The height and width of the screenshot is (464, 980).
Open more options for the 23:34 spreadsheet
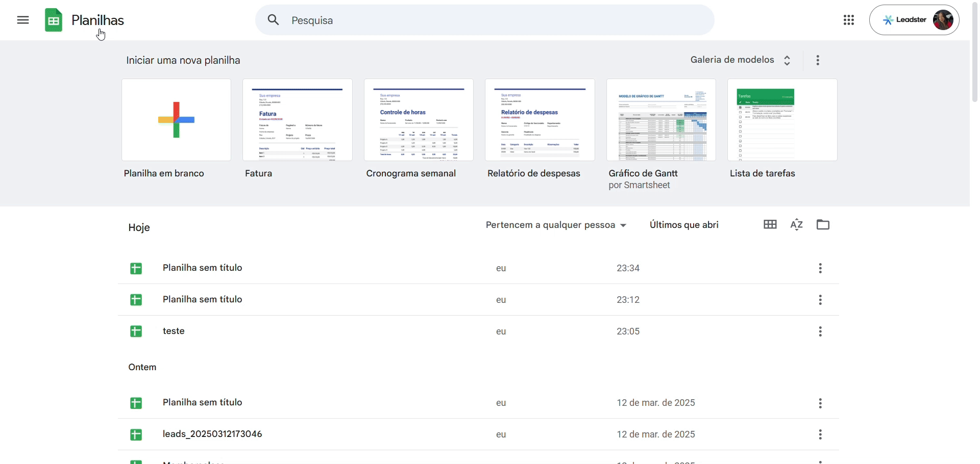point(820,268)
